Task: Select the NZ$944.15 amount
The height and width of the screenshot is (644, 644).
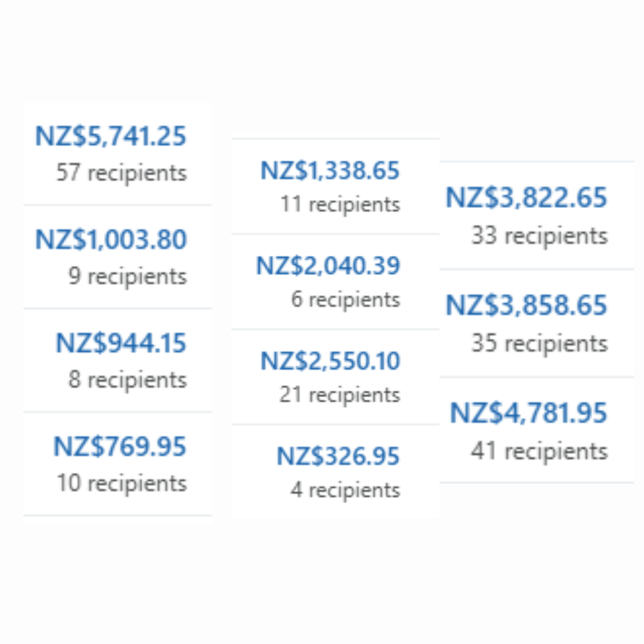Action: (x=121, y=343)
